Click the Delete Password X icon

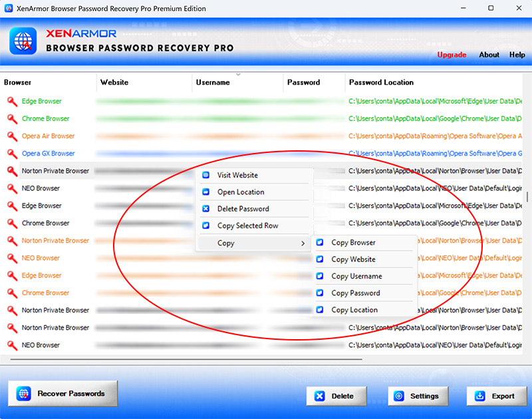(x=205, y=209)
